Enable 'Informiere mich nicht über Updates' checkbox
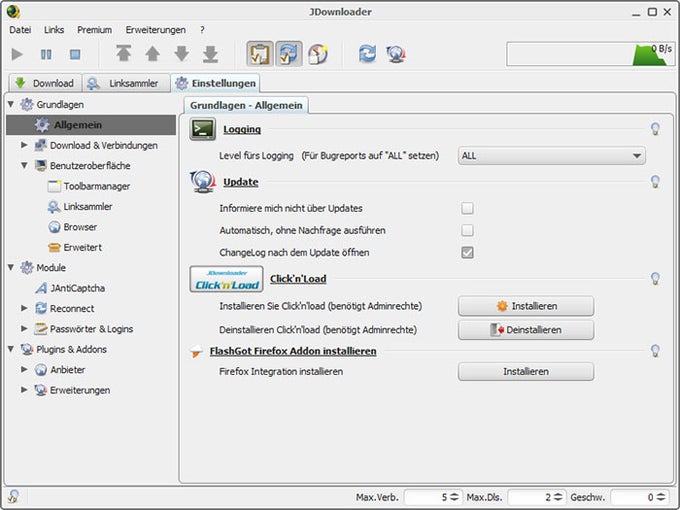This screenshot has width=680, height=510. 467,208
